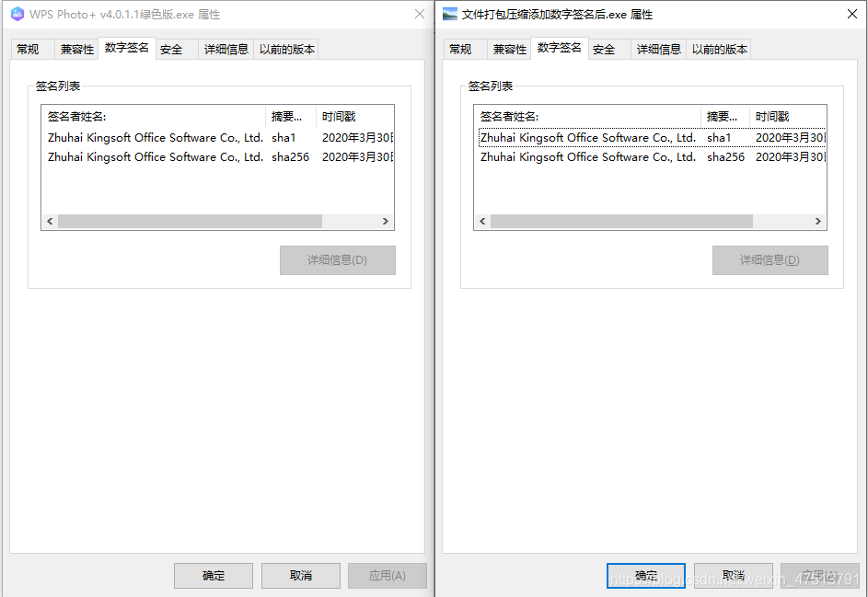Click WPS Photo+ app icon in title bar

[17, 14]
